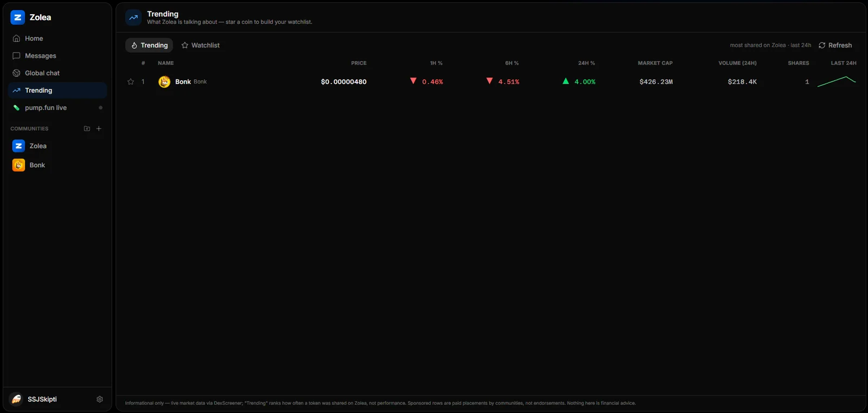868x413 pixels.
Task: Switch to the Watchlist tab
Action: coord(200,46)
